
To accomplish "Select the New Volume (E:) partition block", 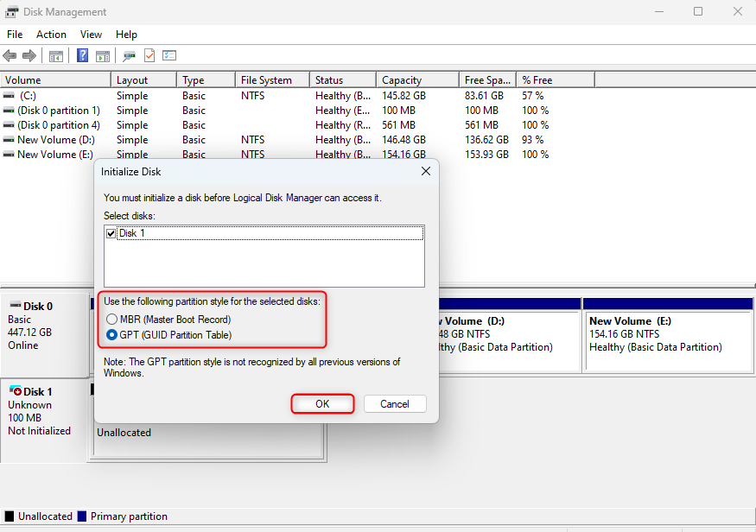I will pos(668,335).
